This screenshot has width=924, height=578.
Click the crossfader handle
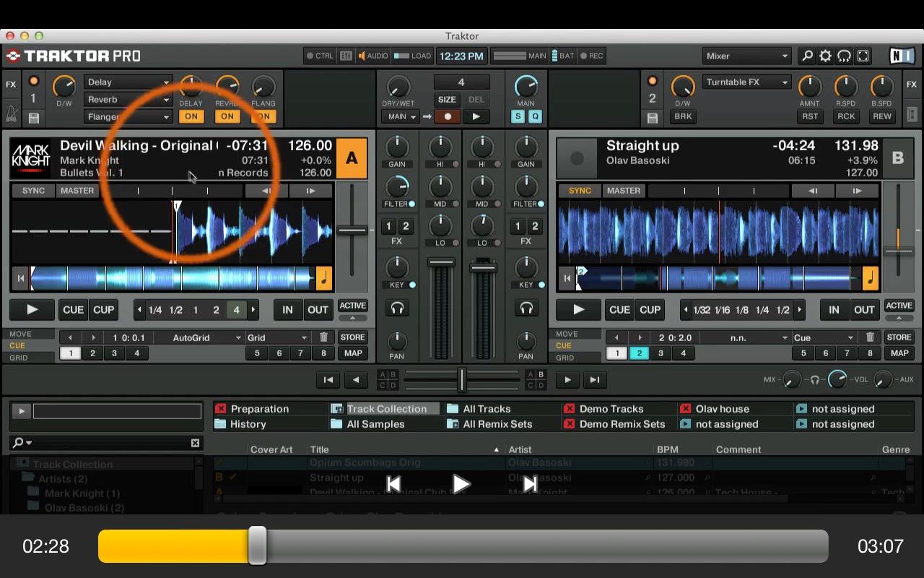point(461,379)
